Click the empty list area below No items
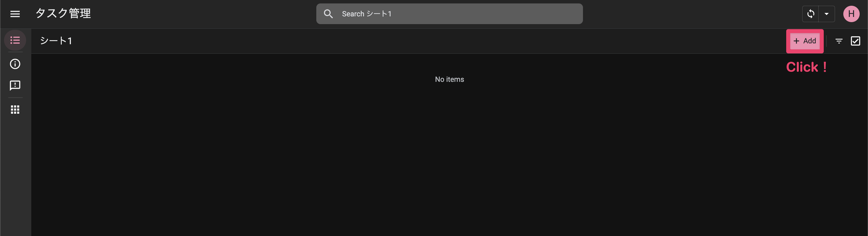Image resolution: width=868 pixels, height=236 pixels. tap(449, 158)
